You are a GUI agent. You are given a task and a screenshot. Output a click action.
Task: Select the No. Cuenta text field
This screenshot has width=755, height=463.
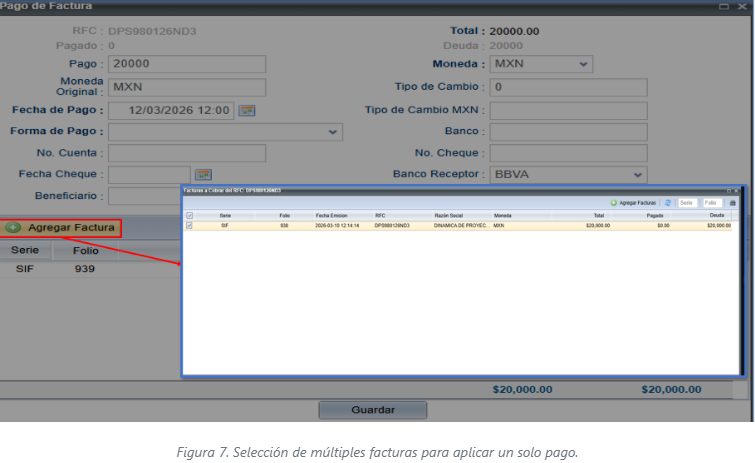(x=187, y=153)
